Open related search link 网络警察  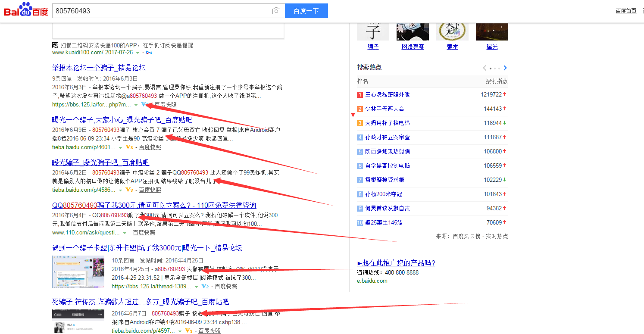pos(413,47)
